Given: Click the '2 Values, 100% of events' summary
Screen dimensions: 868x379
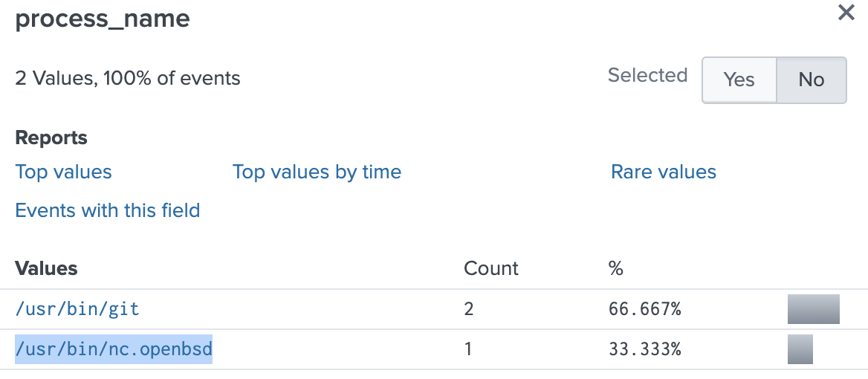Looking at the screenshot, I should tap(128, 79).
